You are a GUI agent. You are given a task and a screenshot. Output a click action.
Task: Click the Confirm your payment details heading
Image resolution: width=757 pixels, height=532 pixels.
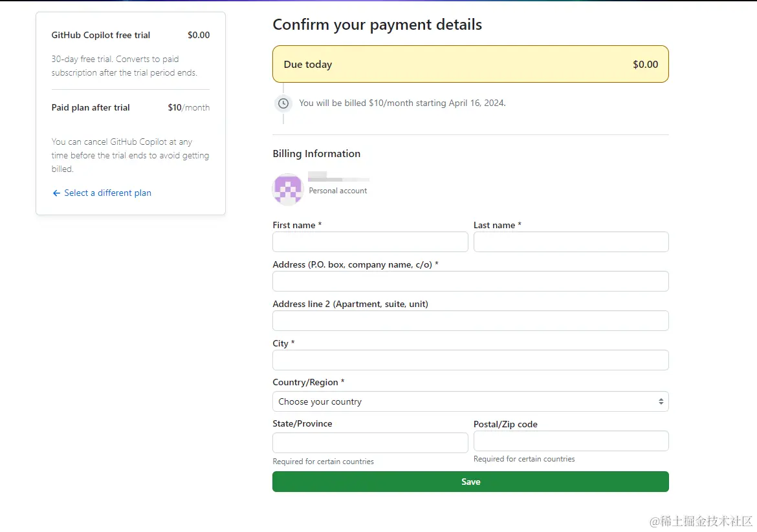377,25
